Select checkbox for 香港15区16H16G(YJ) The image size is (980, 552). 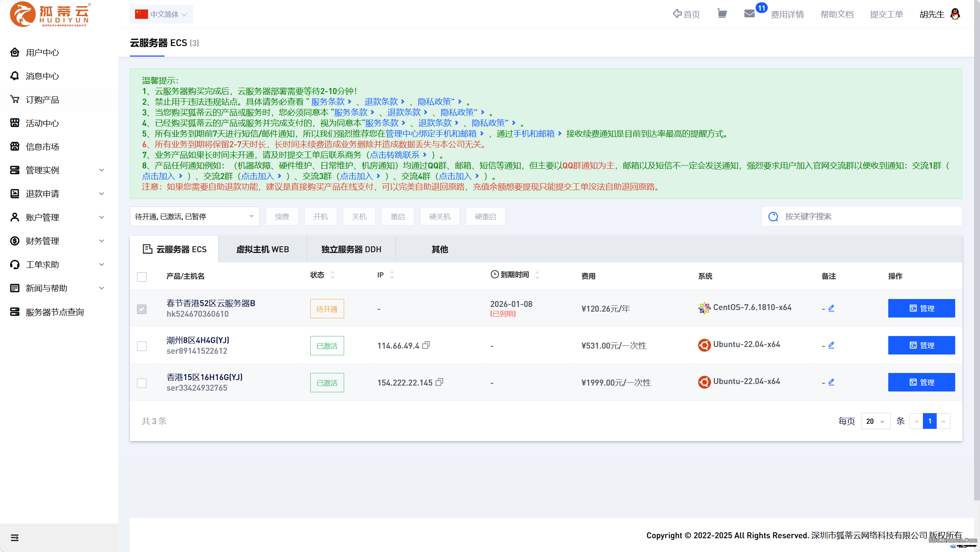click(x=142, y=383)
